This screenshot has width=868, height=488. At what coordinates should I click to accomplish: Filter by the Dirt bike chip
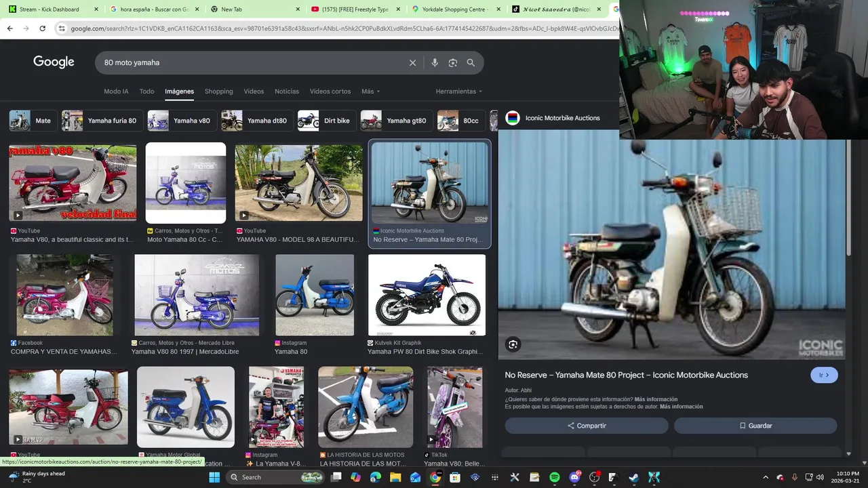(326, 121)
